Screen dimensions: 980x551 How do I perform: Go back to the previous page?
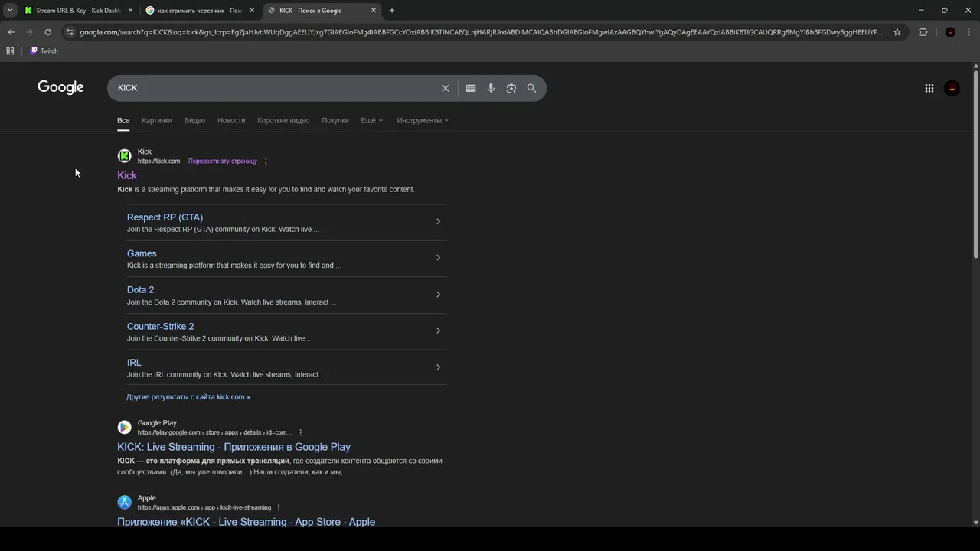point(11,32)
